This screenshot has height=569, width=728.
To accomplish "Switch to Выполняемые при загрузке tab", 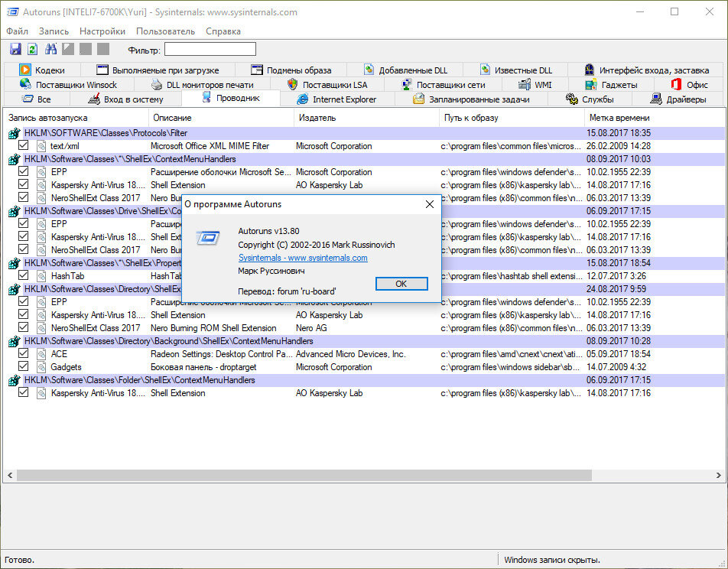I will click(158, 70).
